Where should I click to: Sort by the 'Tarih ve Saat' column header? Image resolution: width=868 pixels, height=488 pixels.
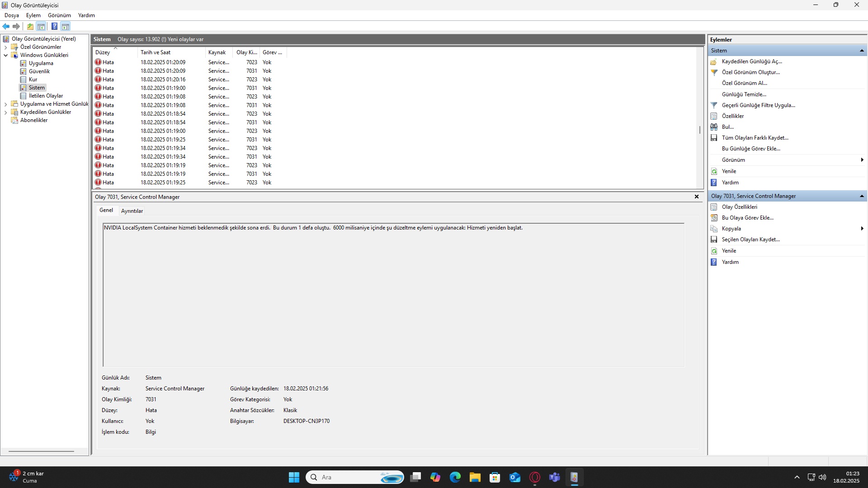coord(156,52)
